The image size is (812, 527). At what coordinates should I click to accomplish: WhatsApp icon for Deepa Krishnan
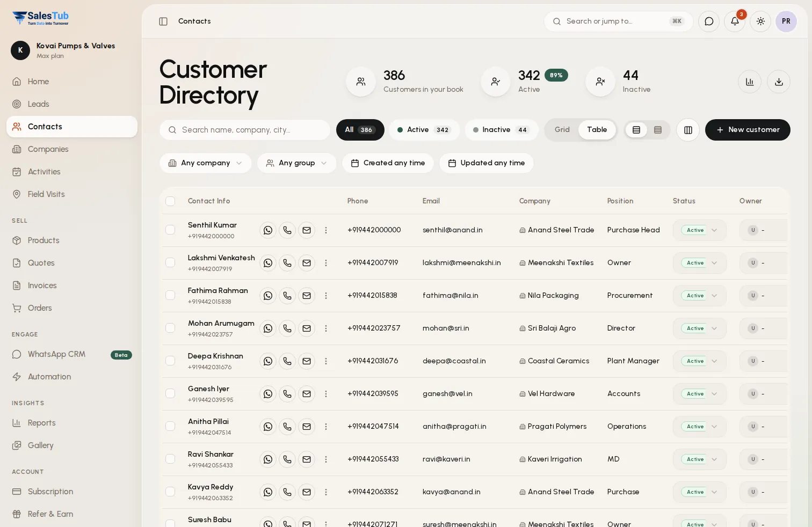(x=268, y=361)
